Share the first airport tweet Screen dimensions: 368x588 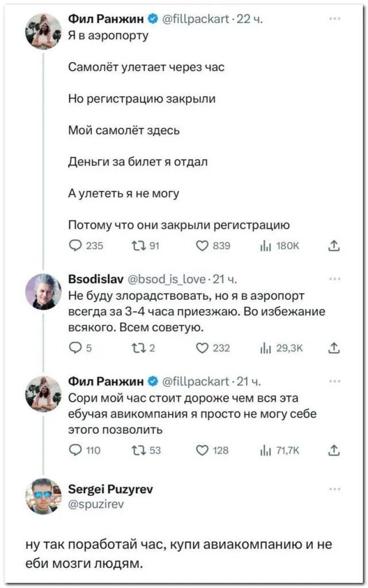click(333, 246)
